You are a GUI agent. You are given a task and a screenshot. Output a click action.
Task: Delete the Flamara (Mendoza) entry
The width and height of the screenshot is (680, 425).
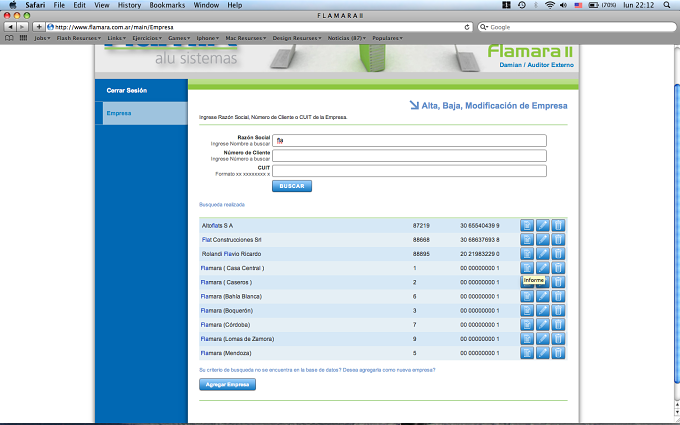pyautogui.click(x=558, y=353)
